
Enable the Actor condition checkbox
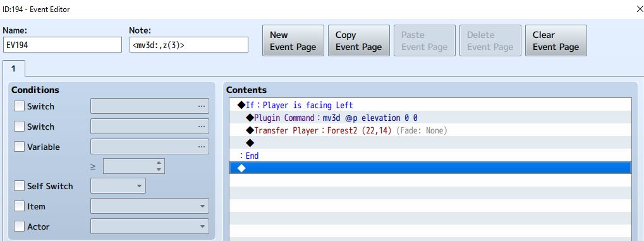20,226
